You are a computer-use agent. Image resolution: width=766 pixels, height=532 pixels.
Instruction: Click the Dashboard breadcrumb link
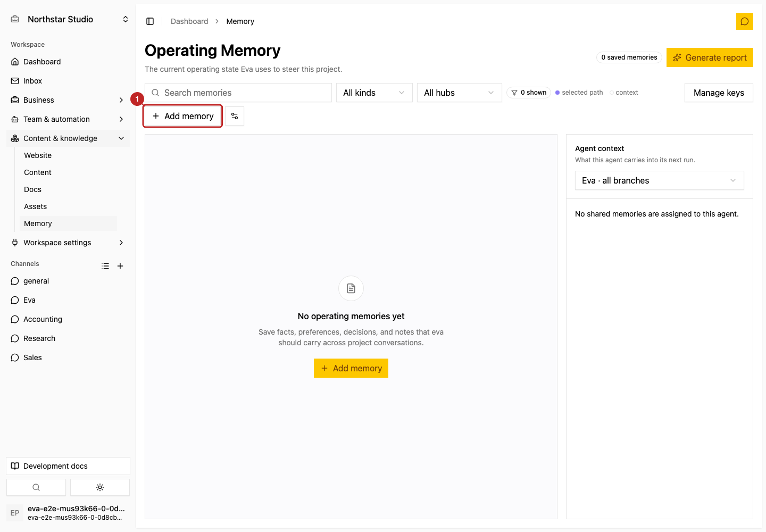(189, 21)
